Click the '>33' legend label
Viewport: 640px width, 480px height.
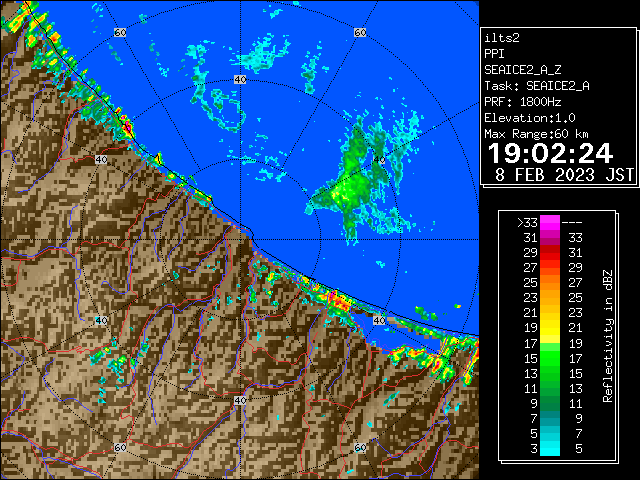point(527,223)
